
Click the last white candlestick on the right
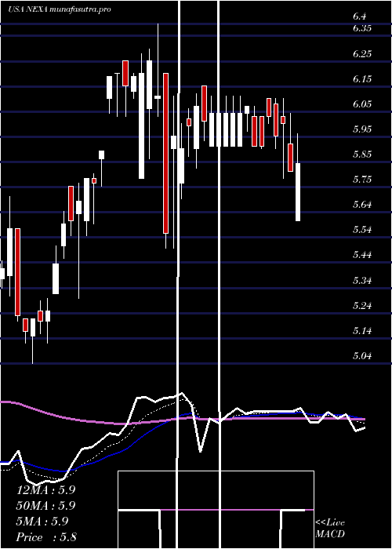click(298, 192)
